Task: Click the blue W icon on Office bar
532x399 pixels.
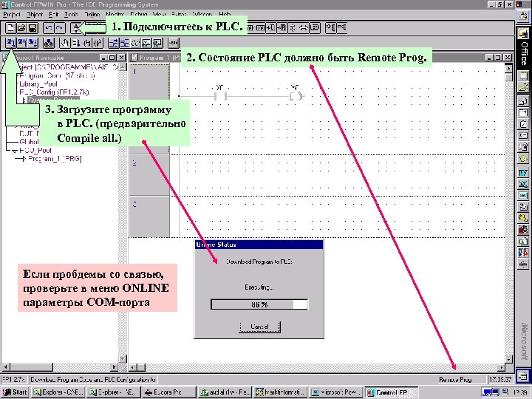Action: pos(523,173)
